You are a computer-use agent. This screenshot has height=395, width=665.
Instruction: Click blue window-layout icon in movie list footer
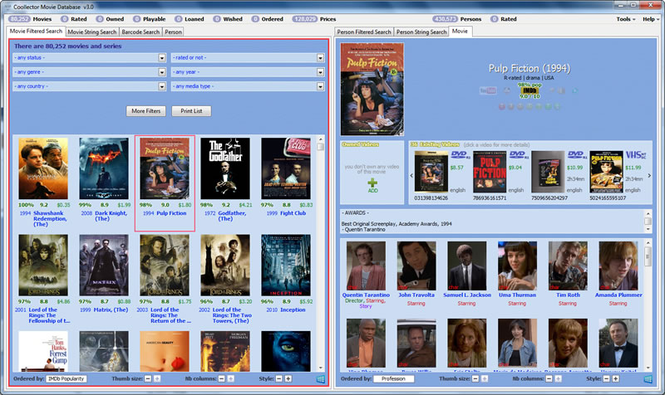321,379
